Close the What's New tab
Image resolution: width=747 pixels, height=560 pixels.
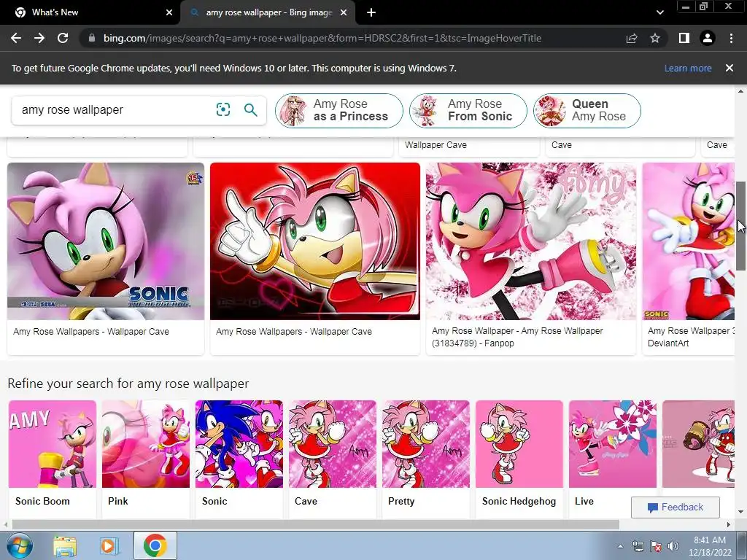pyautogui.click(x=169, y=12)
